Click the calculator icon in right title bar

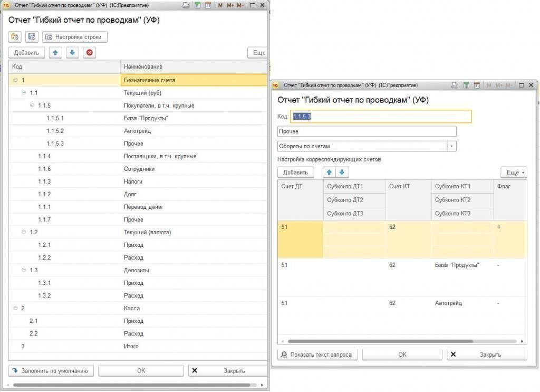(x=466, y=85)
